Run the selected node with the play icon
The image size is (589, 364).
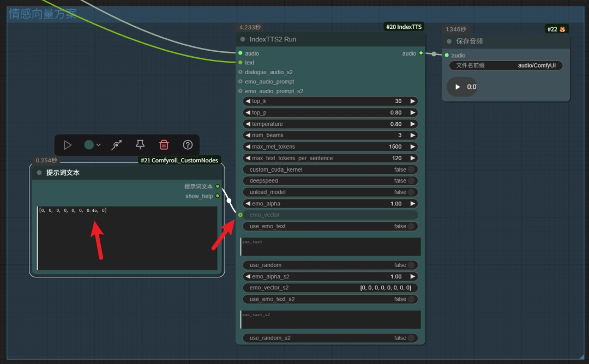[68, 145]
